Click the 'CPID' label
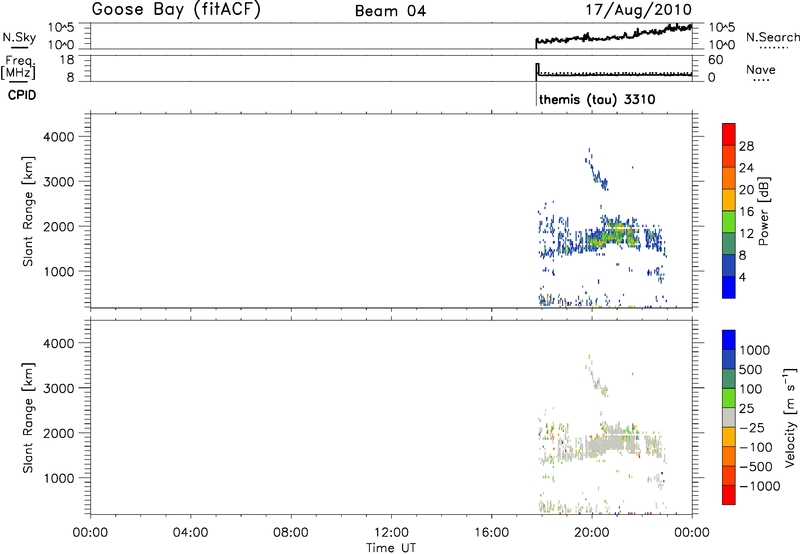Viewport: 800px width, 554px height. click(x=22, y=95)
